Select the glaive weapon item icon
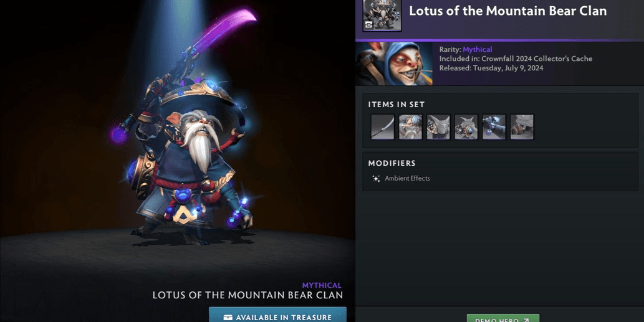644x322 pixels. [382, 127]
